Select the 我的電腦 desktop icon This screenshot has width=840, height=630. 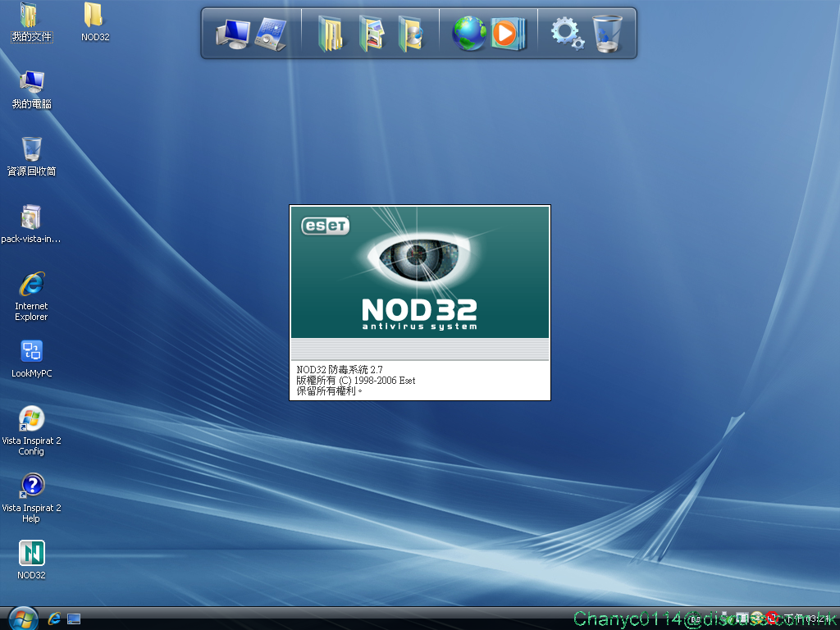32,89
